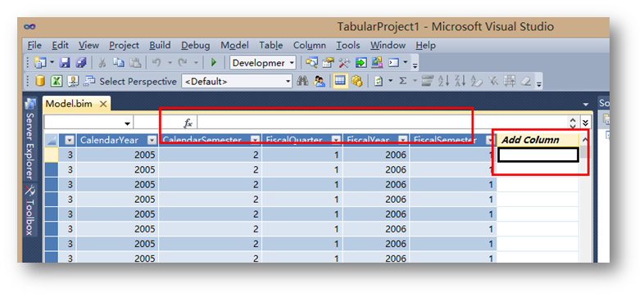The height and width of the screenshot is (297, 644).
Task: Toggle the diagram view button
Action: click(x=356, y=81)
